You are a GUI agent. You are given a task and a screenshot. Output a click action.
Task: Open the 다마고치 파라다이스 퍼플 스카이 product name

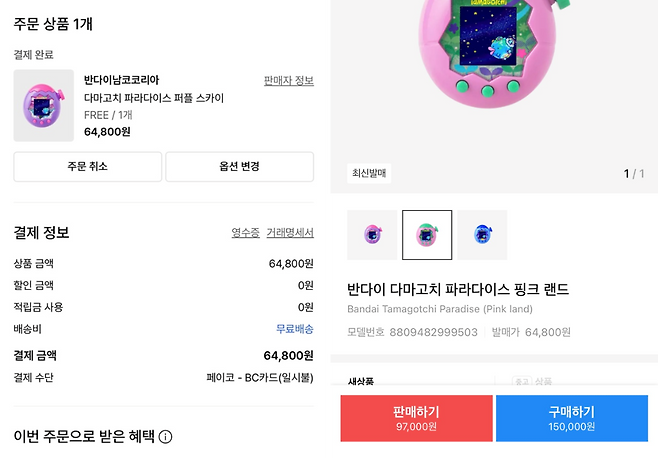click(154, 98)
